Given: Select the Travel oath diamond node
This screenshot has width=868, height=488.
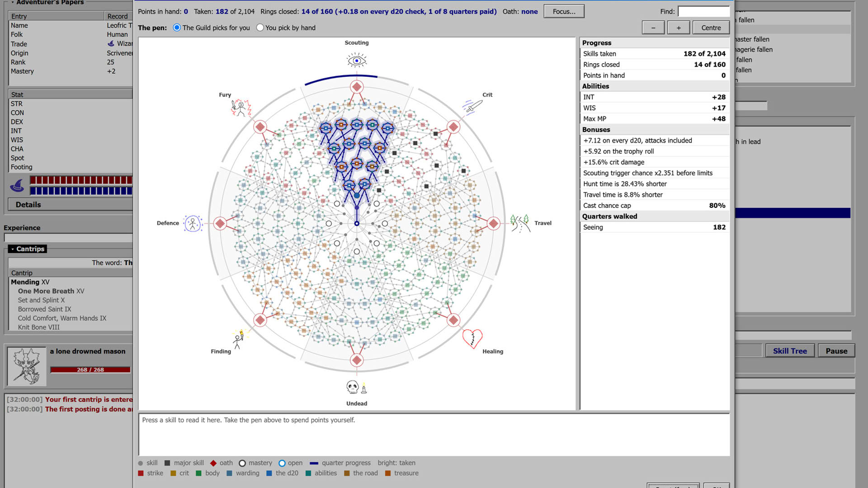Looking at the screenshot, I should tap(494, 223).
